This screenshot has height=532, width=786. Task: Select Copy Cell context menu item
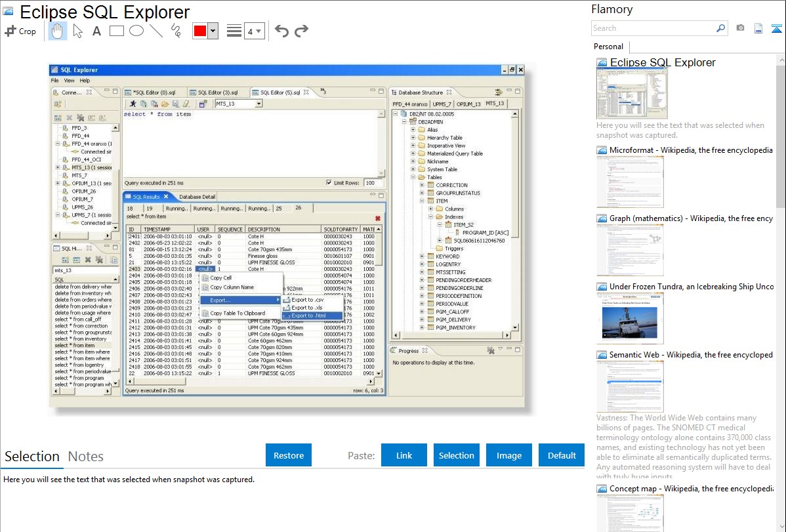[241, 277]
